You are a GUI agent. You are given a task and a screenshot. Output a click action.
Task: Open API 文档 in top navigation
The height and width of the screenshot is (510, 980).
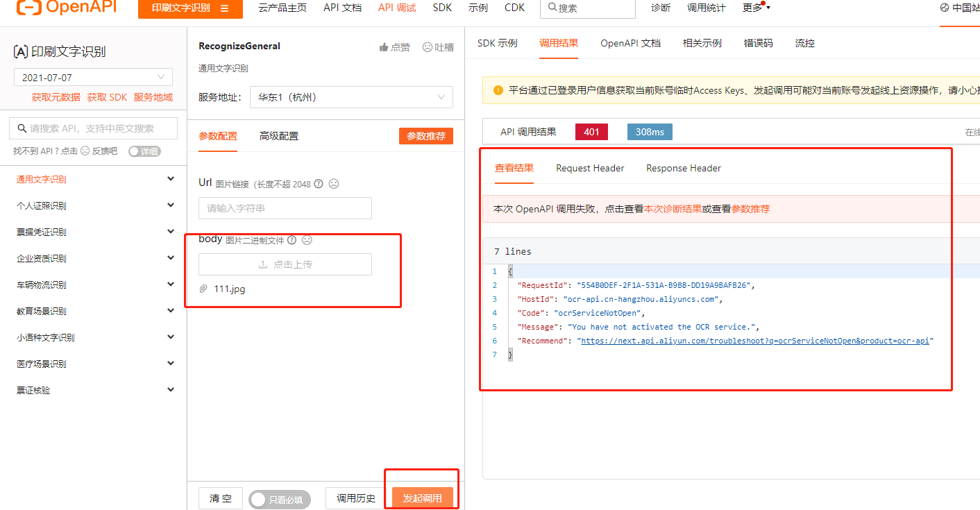click(x=342, y=8)
